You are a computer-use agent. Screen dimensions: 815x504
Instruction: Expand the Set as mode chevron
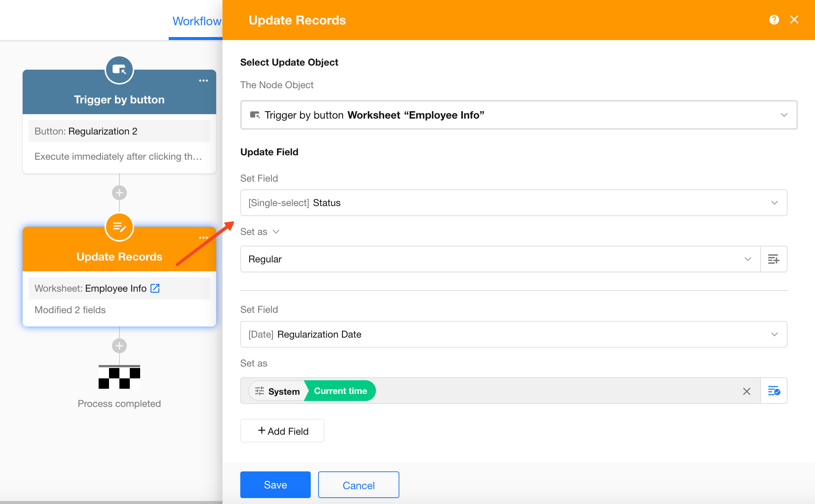click(276, 232)
